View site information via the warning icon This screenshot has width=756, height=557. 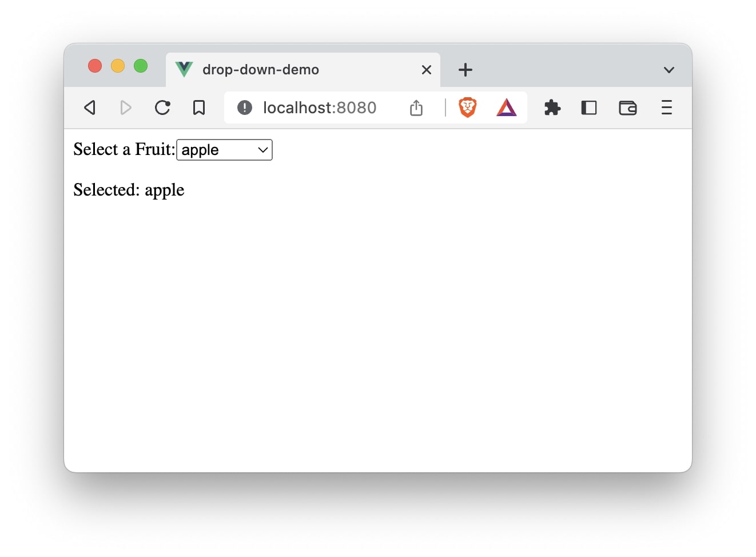(x=244, y=108)
